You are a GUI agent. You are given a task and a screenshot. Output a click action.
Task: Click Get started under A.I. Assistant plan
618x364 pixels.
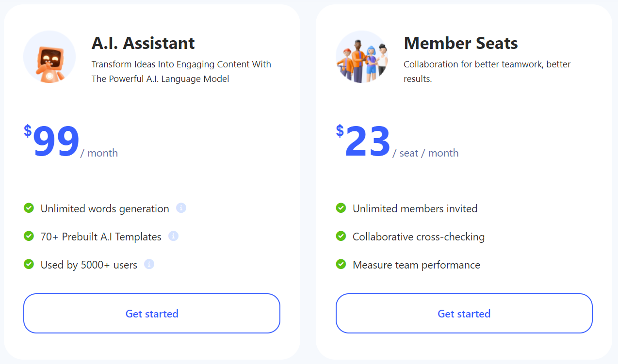152,313
